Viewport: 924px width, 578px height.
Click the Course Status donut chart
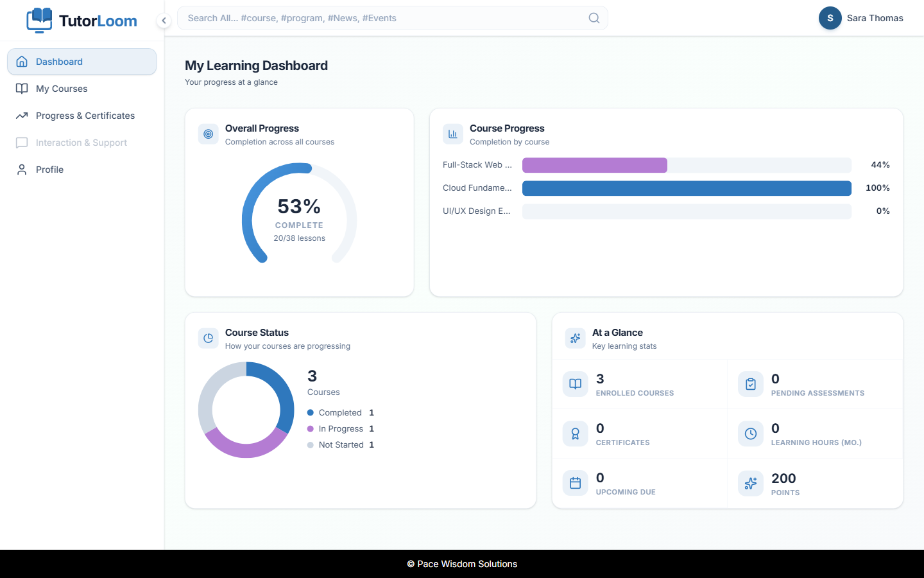click(x=246, y=410)
